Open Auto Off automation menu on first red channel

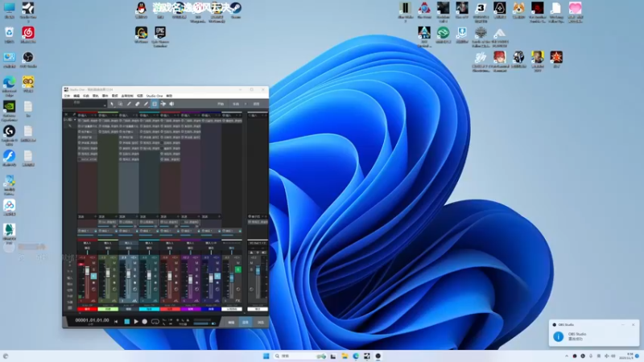click(x=87, y=306)
